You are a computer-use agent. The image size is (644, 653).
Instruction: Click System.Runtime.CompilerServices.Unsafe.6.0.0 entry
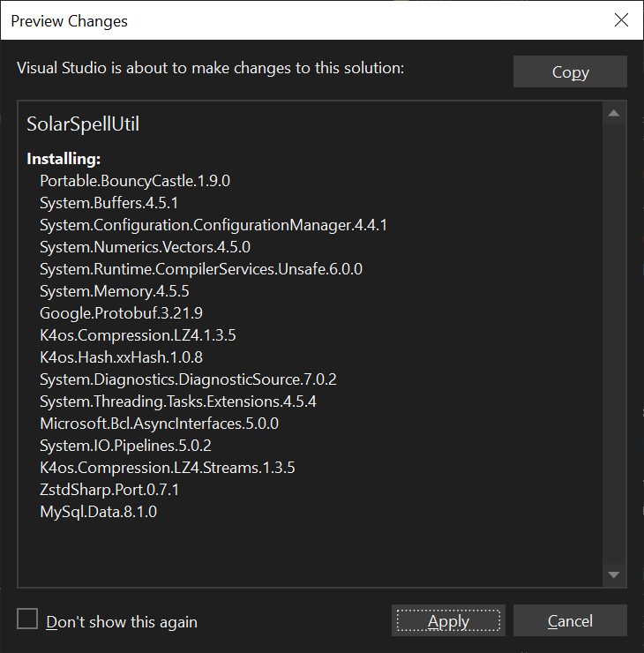point(200,269)
